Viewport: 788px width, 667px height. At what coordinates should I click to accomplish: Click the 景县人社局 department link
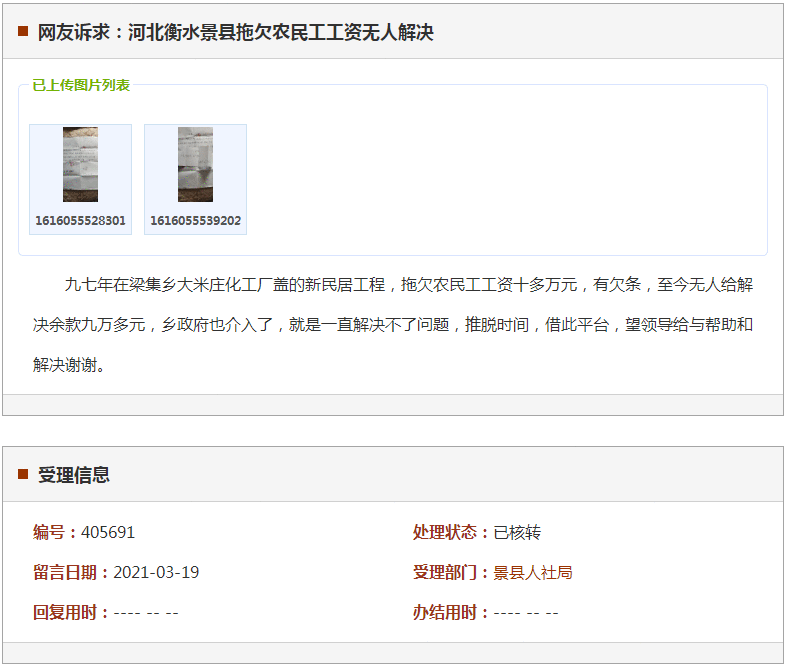(x=532, y=573)
